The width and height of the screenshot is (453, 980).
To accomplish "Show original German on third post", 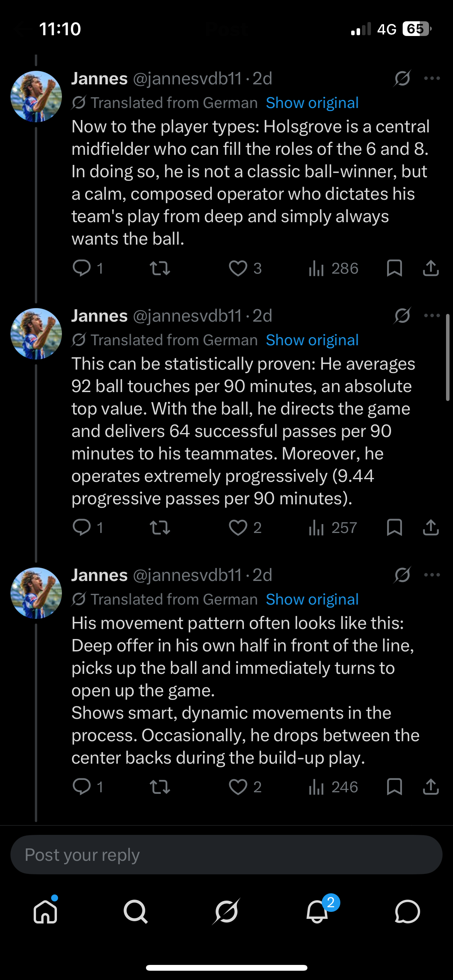I will coord(312,600).
